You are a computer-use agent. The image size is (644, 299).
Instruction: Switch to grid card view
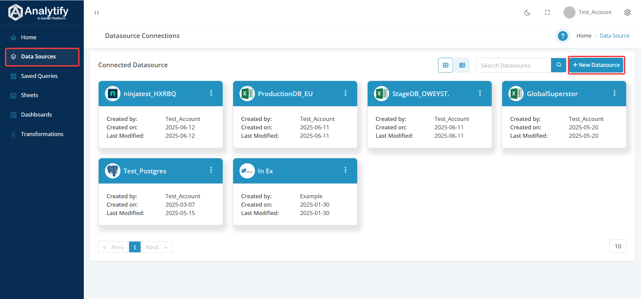tap(445, 65)
